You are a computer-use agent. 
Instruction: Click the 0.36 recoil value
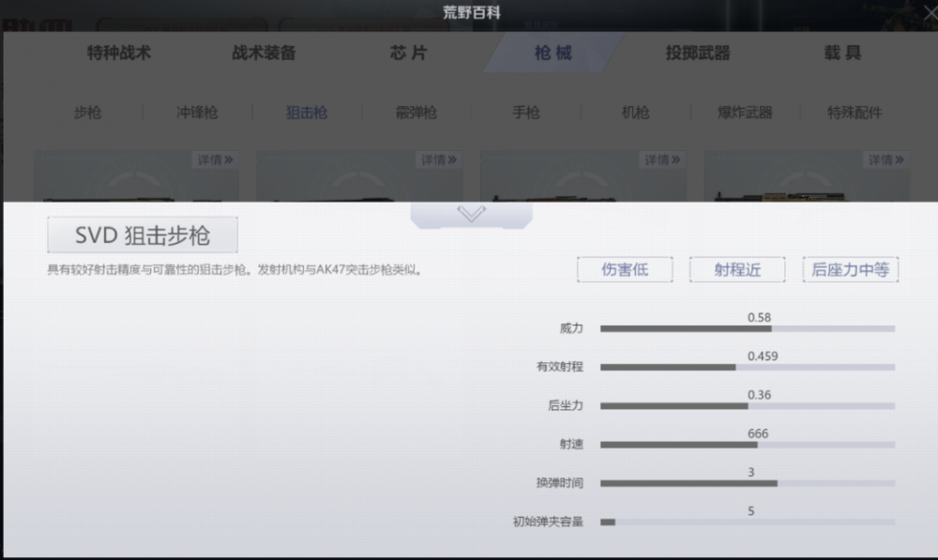(x=759, y=395)
